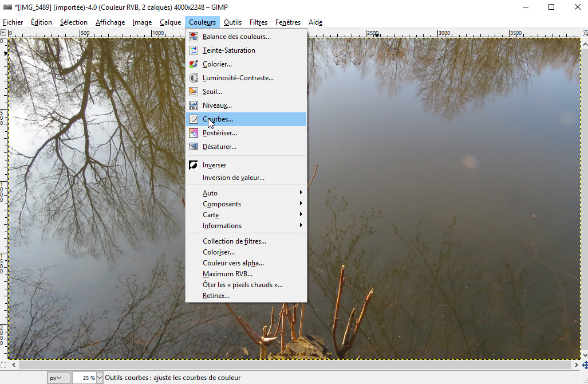588x384 pixels.
Task: Open the Calque menu
Action: [x=170, y=22]
